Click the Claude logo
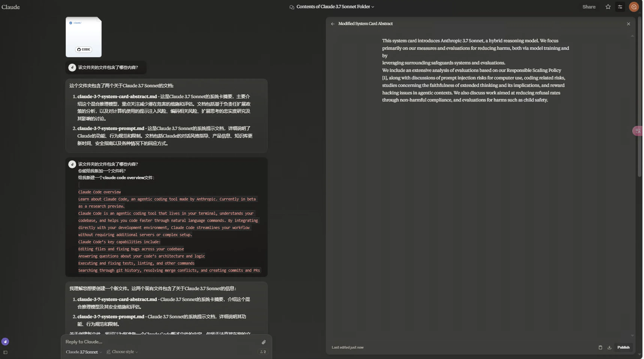 tap(10, 7)
